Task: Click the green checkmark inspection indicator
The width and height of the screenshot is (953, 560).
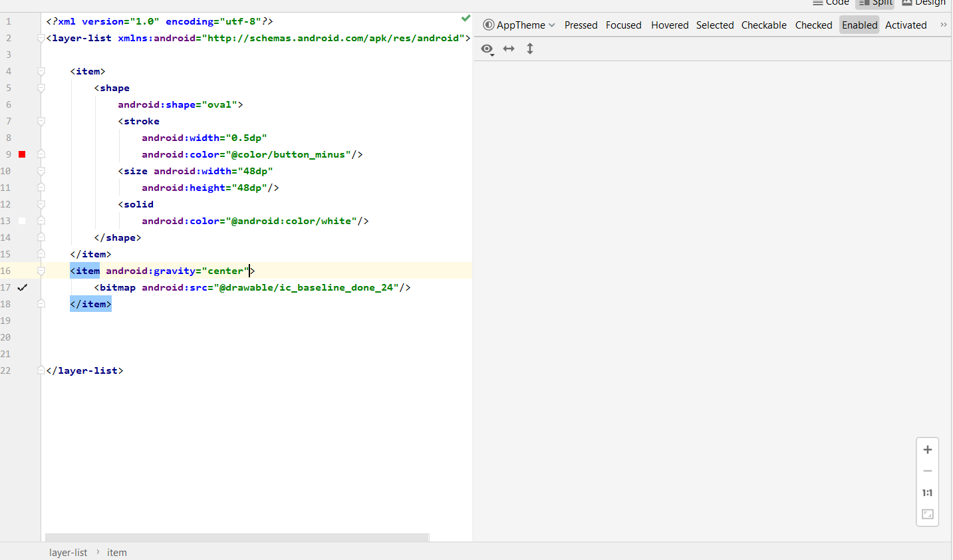Action: pos(466,18)
